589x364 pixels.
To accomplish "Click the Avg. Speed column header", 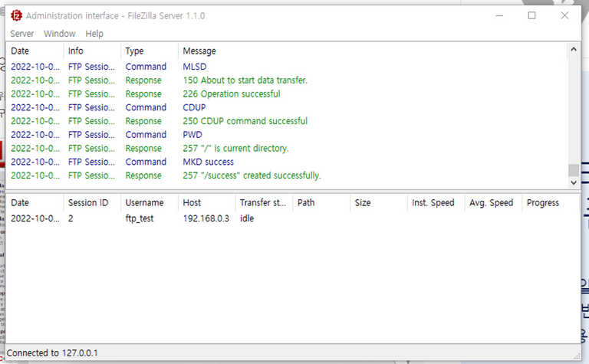I will click(x=491, y=203).
